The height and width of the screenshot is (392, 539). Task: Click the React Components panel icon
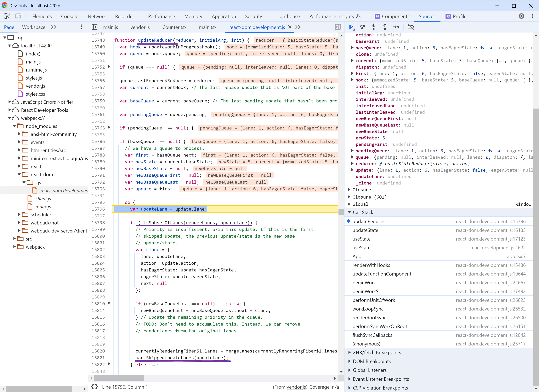377,16
